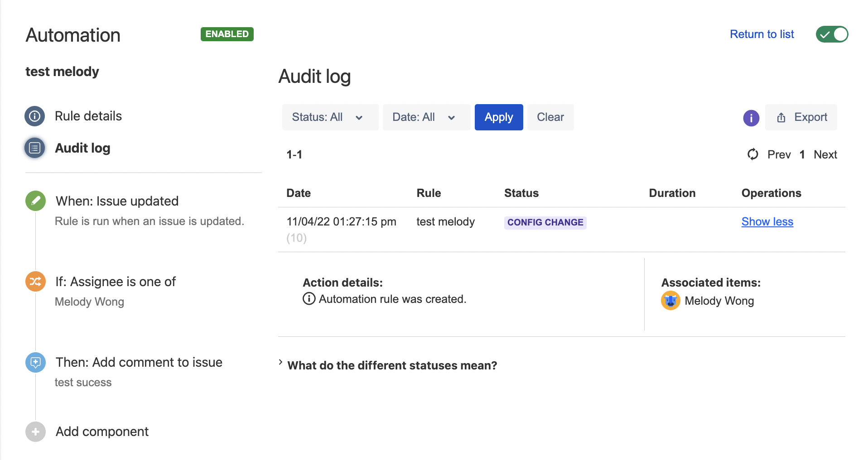Click the test melody rule cell

pos(446,222)
